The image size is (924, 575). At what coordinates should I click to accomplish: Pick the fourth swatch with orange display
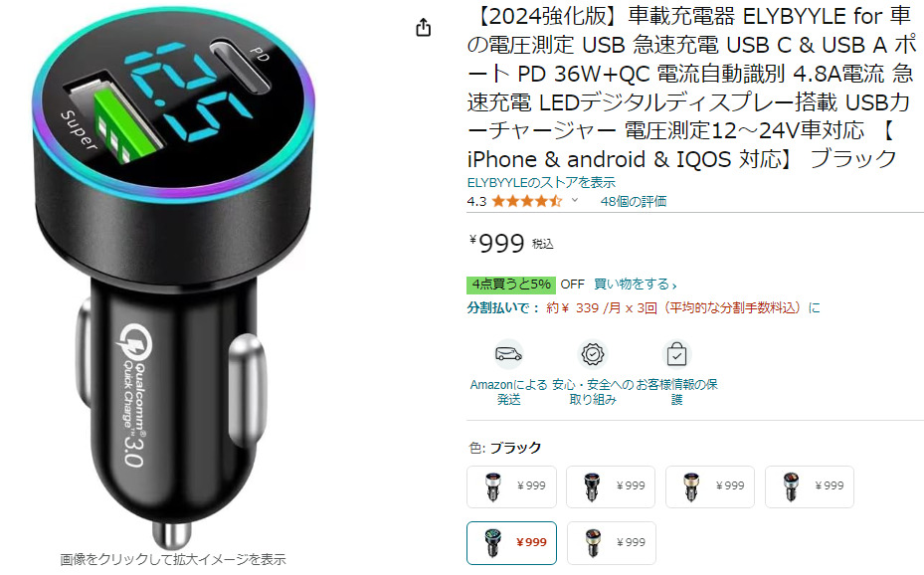pos(809,486)
